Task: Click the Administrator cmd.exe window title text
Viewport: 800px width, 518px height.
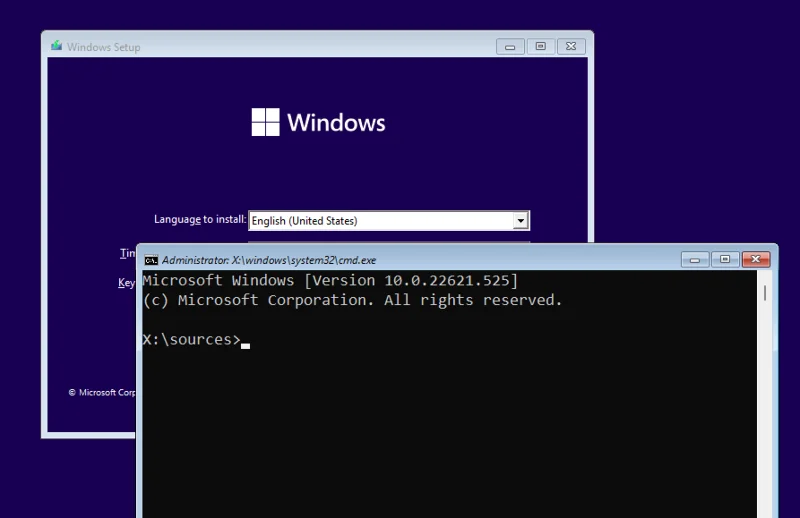Action: pyautogui.click(x=269, y=260)
